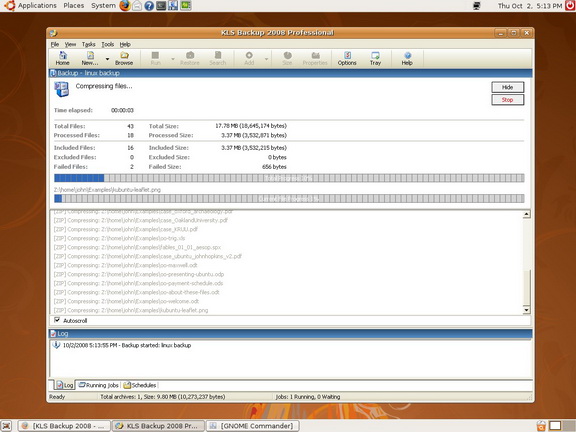Viewport: 576px width, 432px height.
Task: Open Options from the toolbar
Action: pos(347,58)
